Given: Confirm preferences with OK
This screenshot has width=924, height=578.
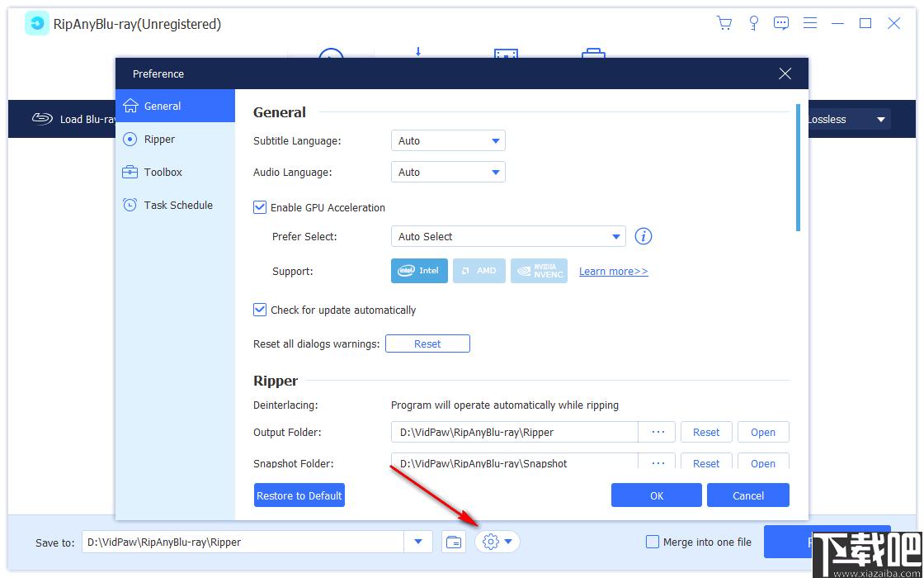Looking at the screenshot, I should (x=657, y=495).
